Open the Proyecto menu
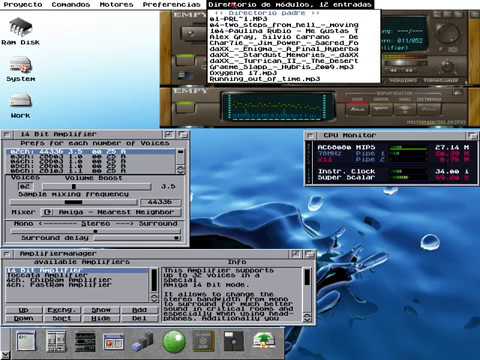This screenshot has height=360, width=480. (x=23, y=5)
